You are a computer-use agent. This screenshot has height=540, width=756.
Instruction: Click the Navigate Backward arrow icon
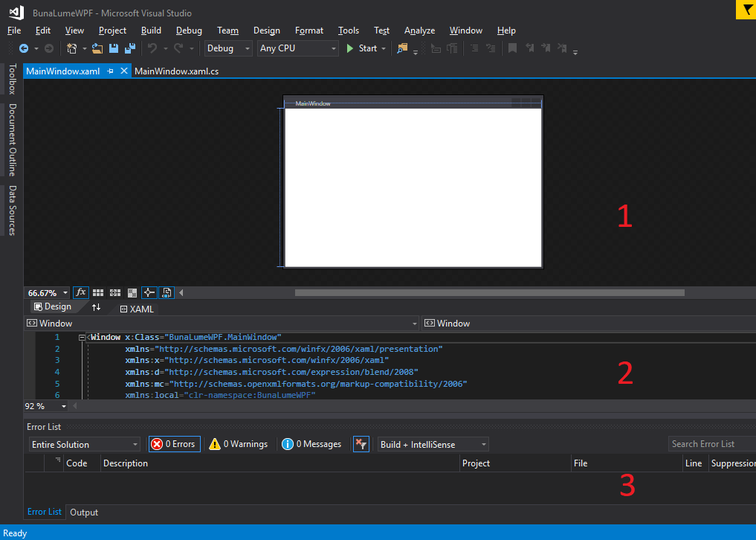click(x=24, y=48)
